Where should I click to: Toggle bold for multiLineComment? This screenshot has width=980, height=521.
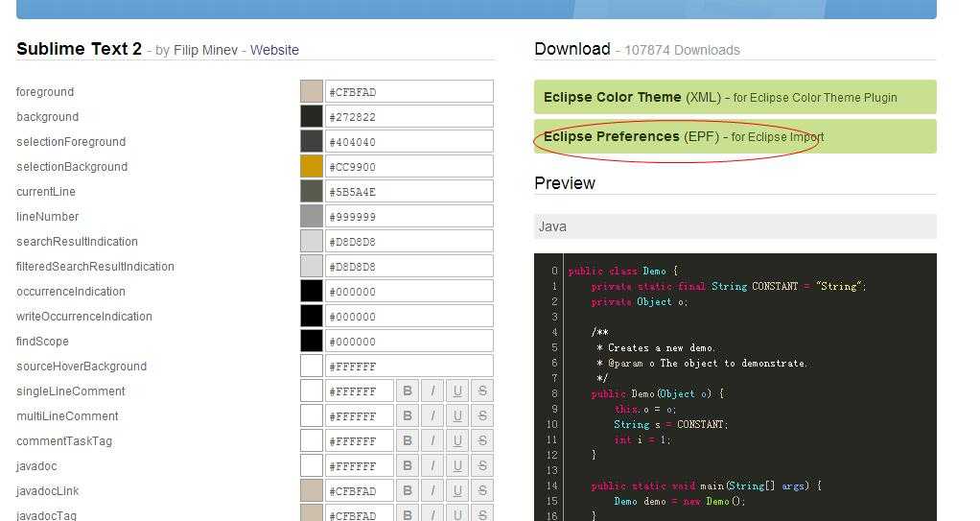(x=407, y=415)
